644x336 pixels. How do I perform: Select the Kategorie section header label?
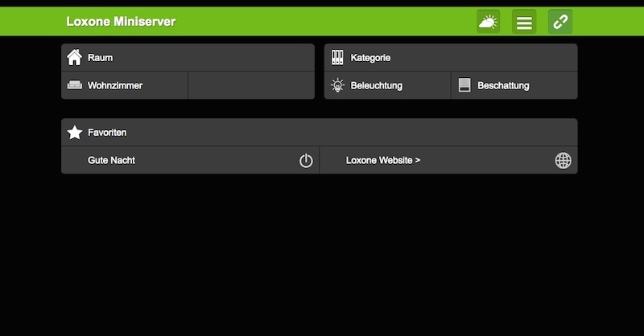tap(370, 58)
